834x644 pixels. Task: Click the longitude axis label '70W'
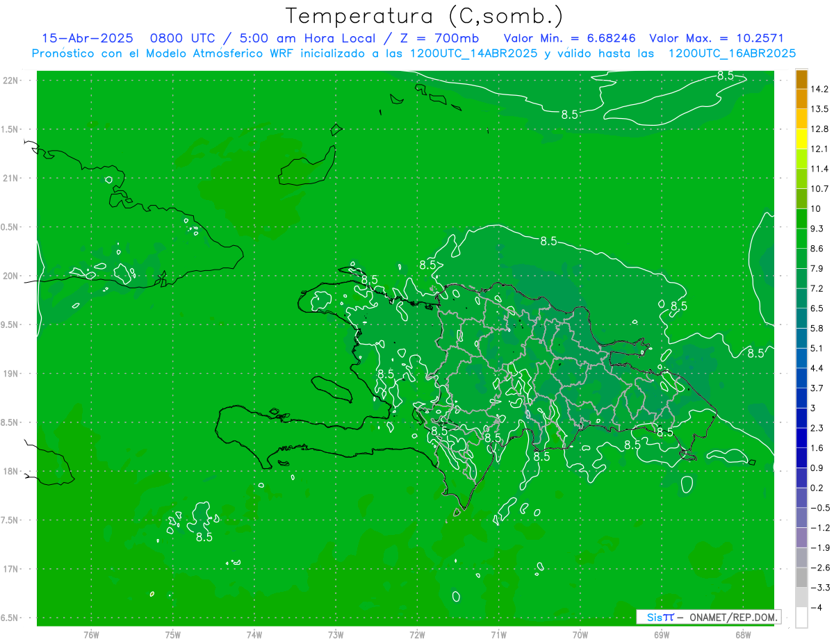tap(580, 635)
